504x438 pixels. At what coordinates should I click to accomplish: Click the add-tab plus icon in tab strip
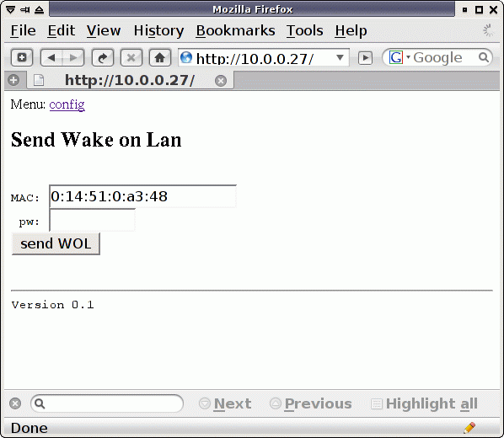click(13, 80)
